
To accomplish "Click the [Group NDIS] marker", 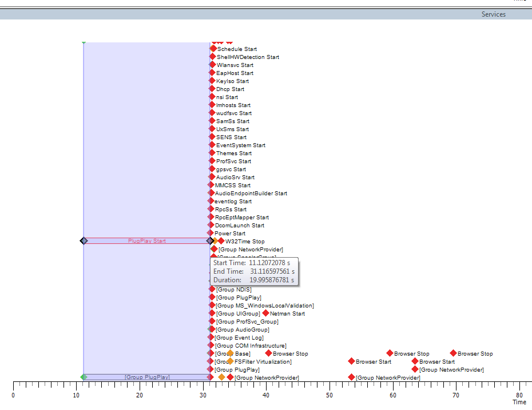I will click(212, 289).
